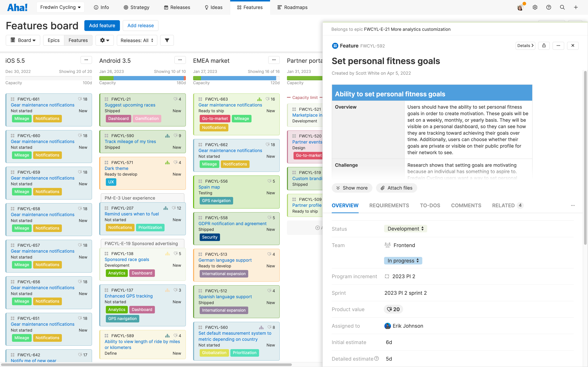
Task: Expand the description with Show more
Action: [352, 188]
